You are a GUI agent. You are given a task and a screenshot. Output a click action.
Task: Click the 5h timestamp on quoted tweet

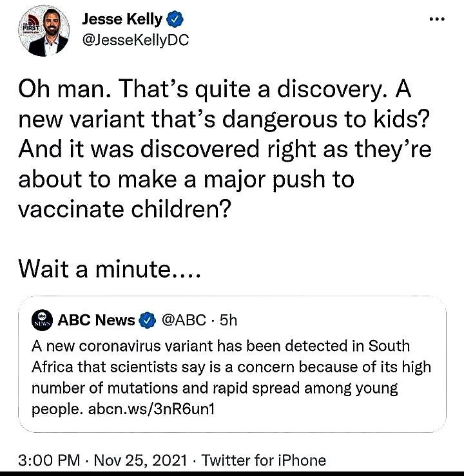230,319
